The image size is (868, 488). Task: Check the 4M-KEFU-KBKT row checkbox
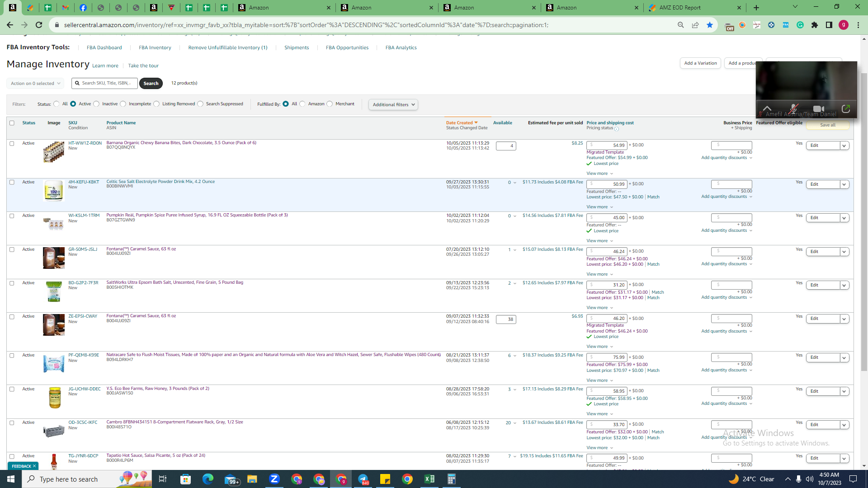12,183
